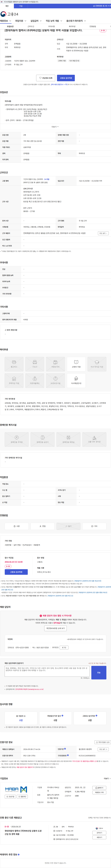Click the lower 고용24 입사지원 button

coord(16,572)
